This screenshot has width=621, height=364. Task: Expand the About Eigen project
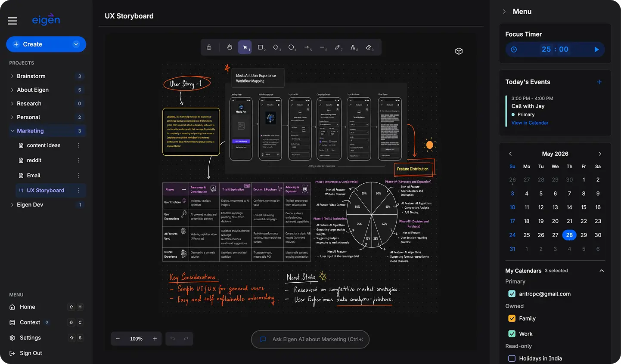click(x=12, y=90)
